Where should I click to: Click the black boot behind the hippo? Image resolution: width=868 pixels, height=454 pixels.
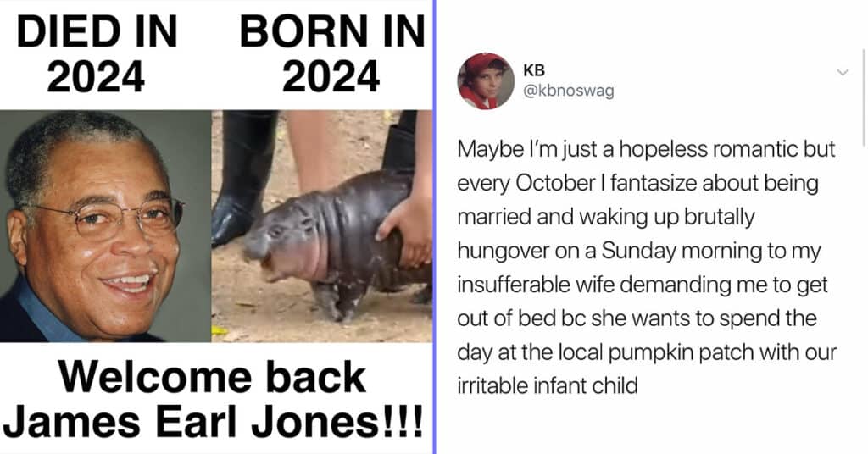pyautogui.click(x=242, y=177)
